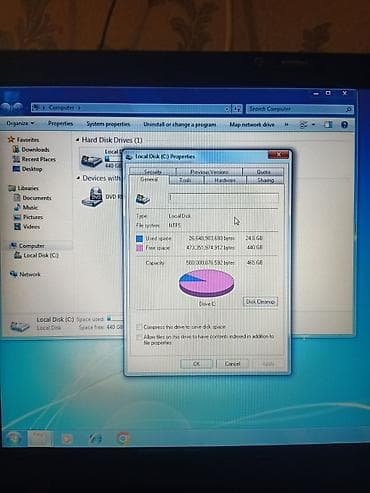Open the Music library
This screenshot has height=493, width=370.
tap(30, 207)
